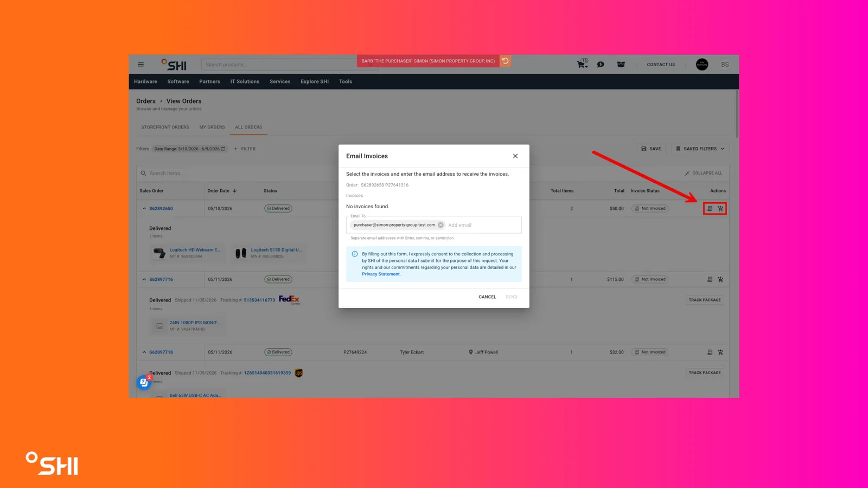Open FedEx tracking number 513534116773
This screenshot has width=868, height=488.
coord(259,300)
